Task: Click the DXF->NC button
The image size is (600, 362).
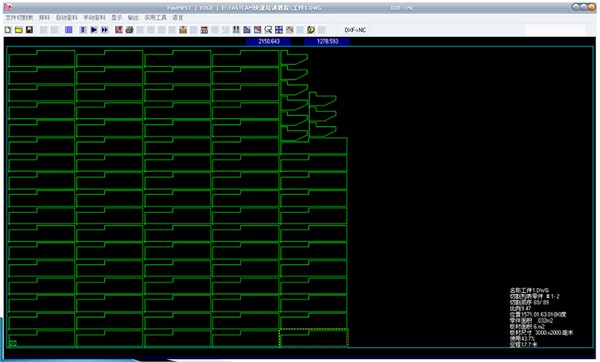Action: point(355,29)
